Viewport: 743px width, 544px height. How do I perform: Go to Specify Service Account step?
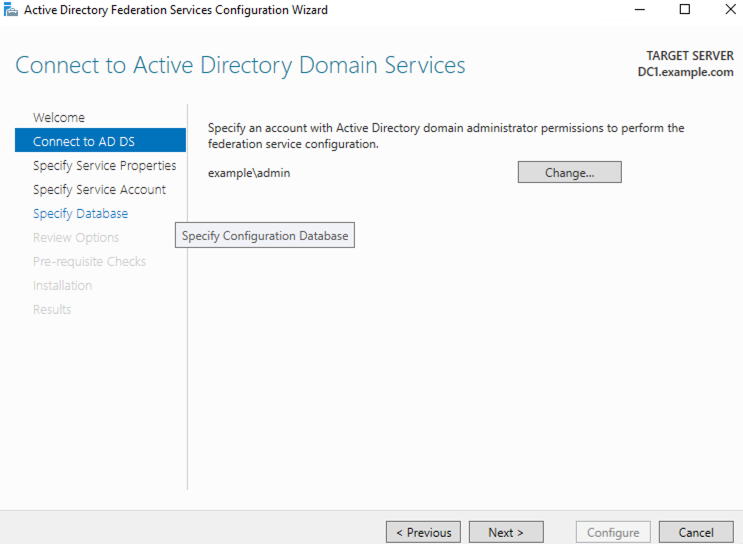click(x=99, y=190)
